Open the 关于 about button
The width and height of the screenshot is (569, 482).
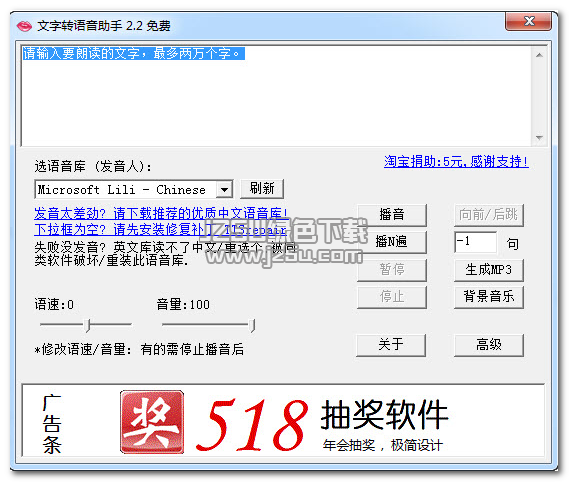[391, 345]
